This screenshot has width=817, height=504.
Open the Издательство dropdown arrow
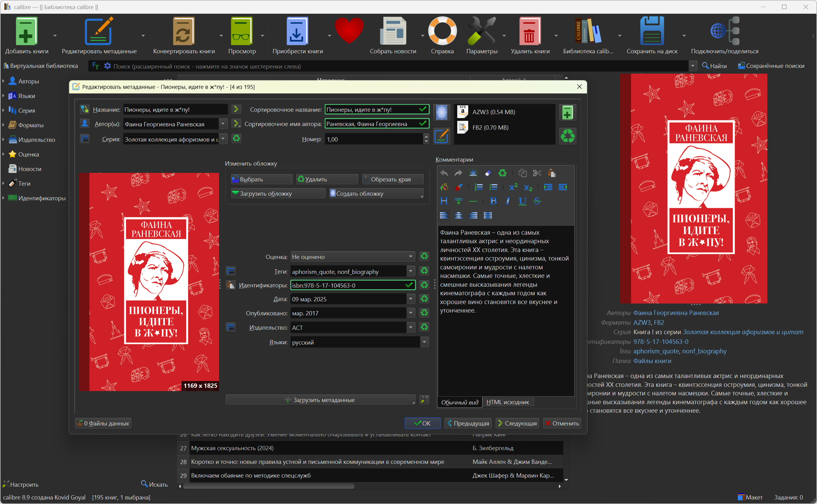411,327
